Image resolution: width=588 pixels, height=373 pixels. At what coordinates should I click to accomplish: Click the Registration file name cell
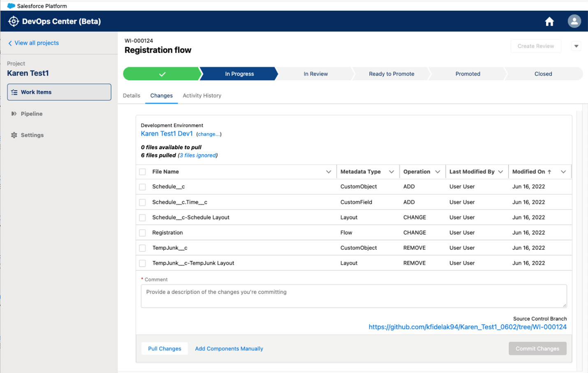point(167,233)
